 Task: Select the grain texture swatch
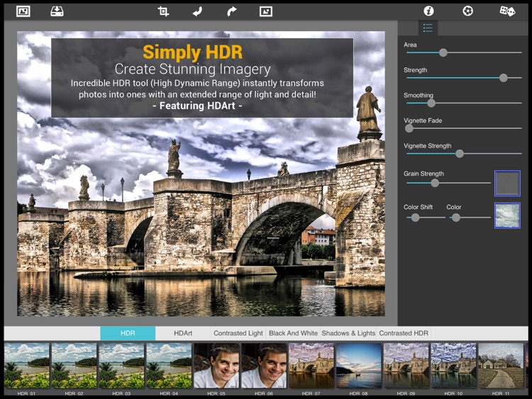click(507, 184)
